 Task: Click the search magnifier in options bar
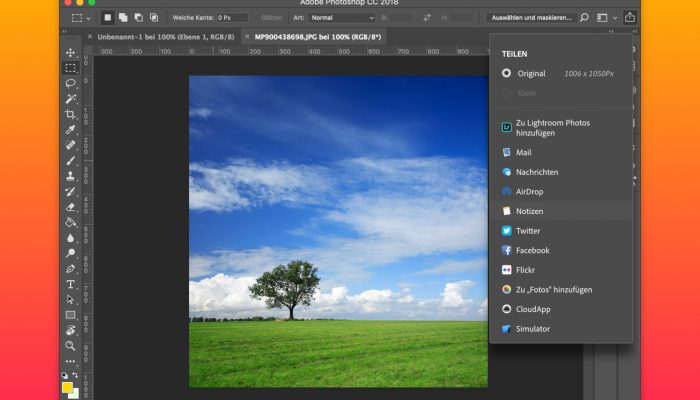point(584,18)
